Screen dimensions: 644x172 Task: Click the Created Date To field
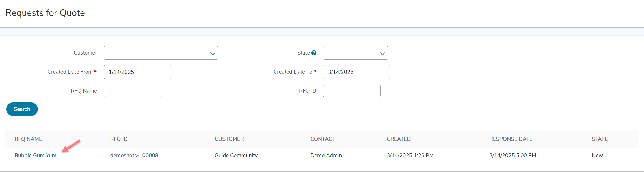point(356,72)
